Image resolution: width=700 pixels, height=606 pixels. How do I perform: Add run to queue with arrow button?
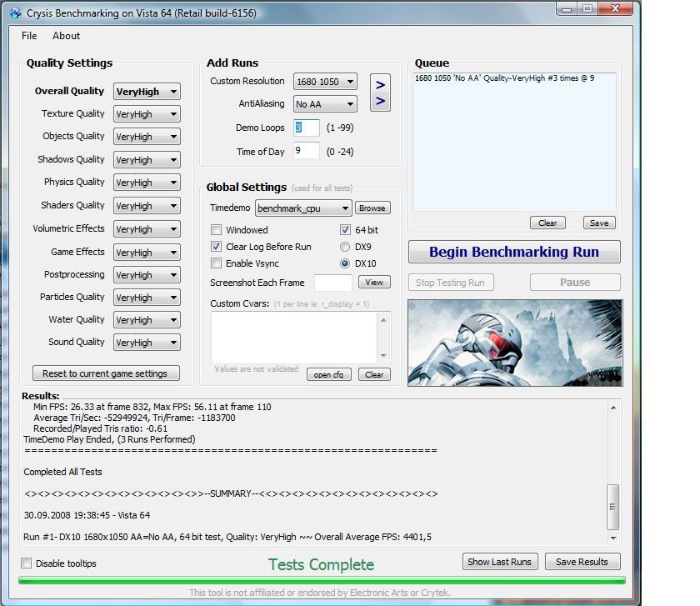coord(380,93)
